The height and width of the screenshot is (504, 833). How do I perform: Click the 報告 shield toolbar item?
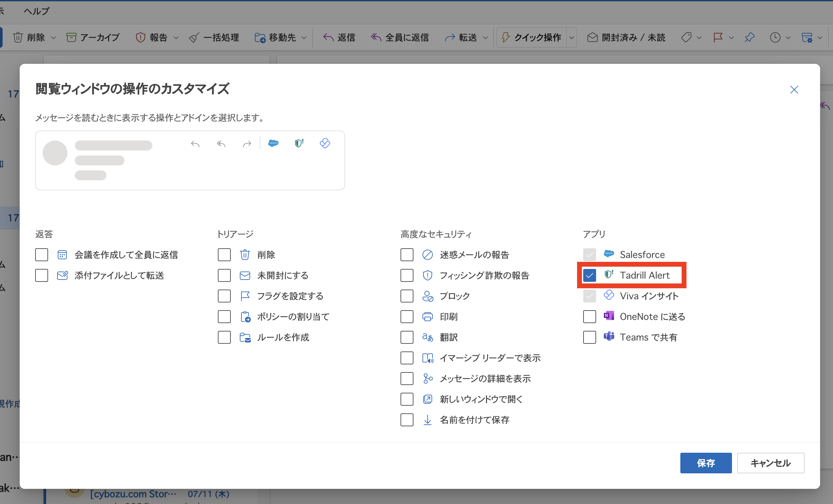click(151, 37)
